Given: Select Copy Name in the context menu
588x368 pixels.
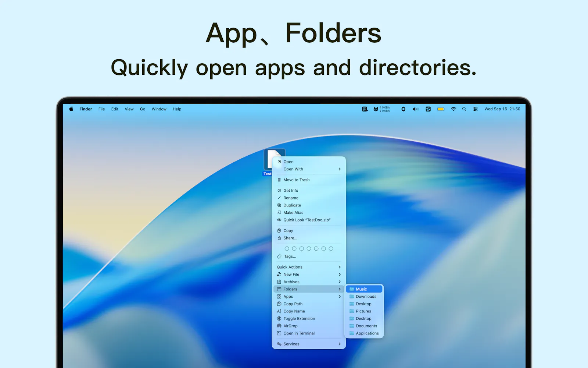Looking at the screenshot, I should click(x=309, y=311).
